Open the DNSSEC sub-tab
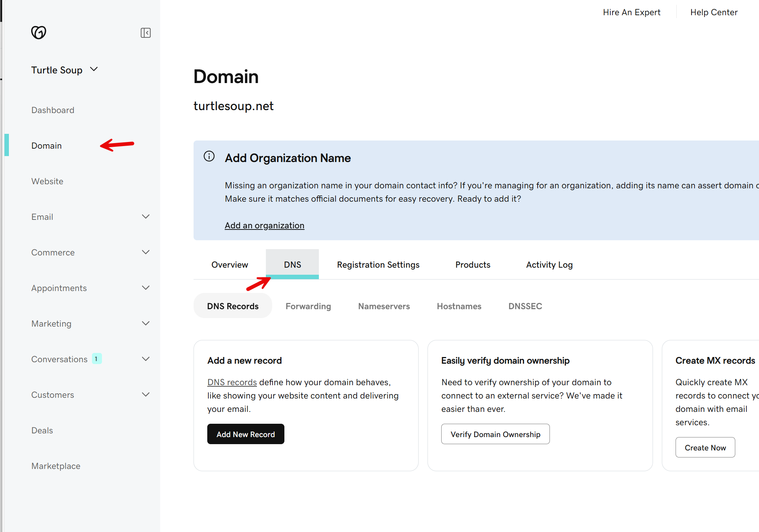The width and height of the screenshot is (759, 532). tap(525, 306)
